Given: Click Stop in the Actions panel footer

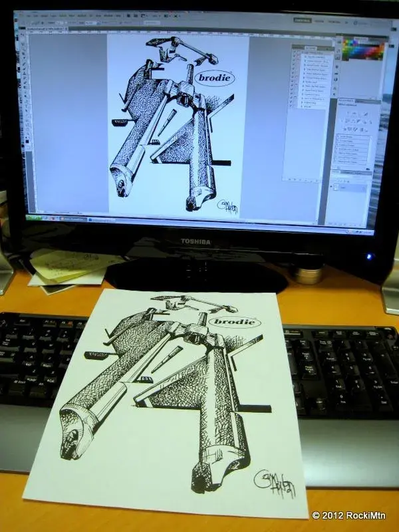Looking at the screenshot, I should pos(290,180).
